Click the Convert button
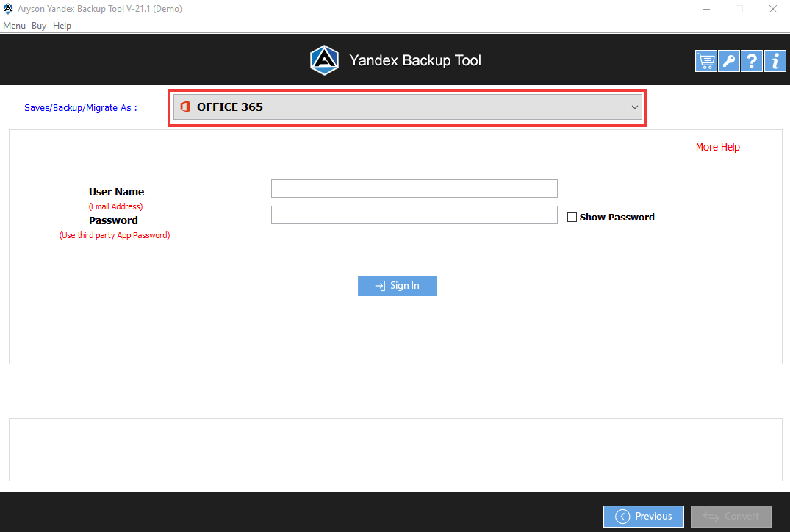This screenshot has height=532, width=790. (x=731, y=517)
